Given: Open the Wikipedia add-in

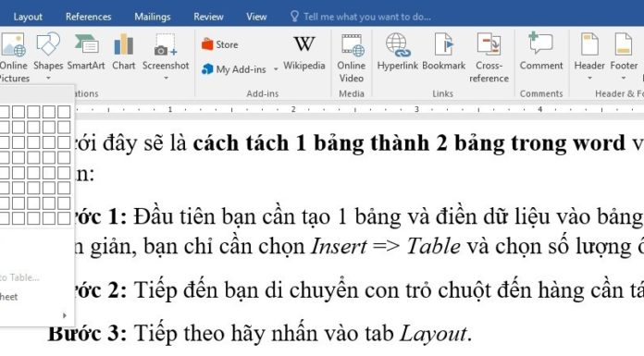Looking at the screenshot, I should [x=303, y=53].
